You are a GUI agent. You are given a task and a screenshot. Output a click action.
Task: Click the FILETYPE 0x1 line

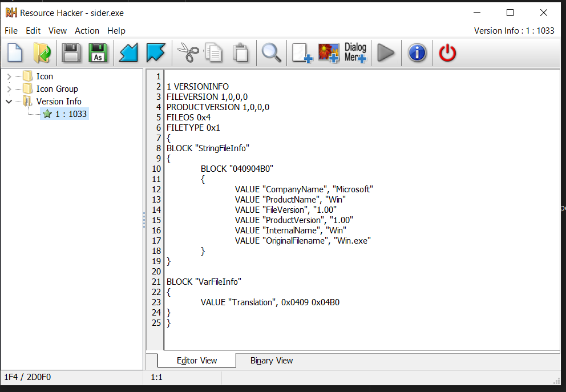(193, 128)
